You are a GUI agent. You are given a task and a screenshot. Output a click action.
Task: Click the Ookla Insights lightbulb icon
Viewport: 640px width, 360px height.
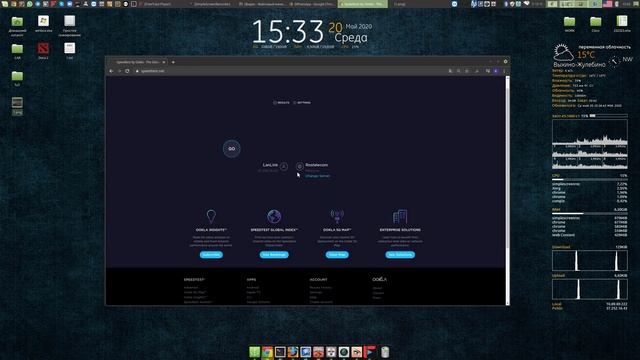pyautogui.click(x=211, y=216)
